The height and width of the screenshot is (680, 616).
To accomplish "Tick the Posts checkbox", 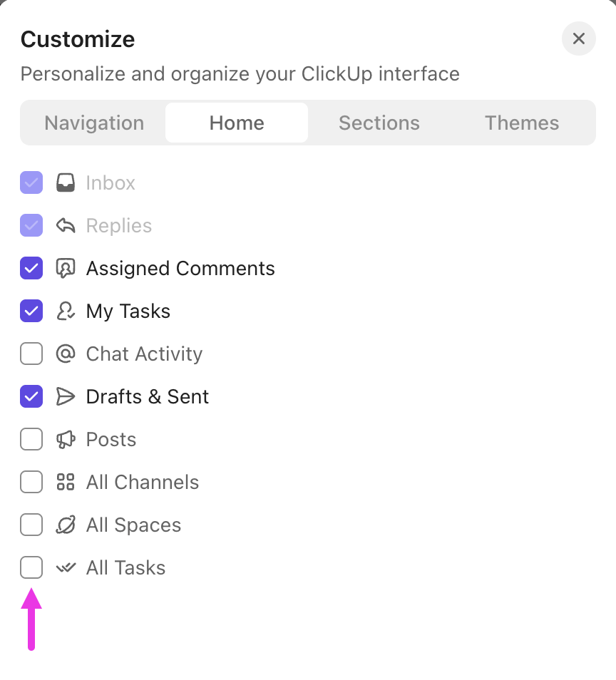I will click(31, 439).
